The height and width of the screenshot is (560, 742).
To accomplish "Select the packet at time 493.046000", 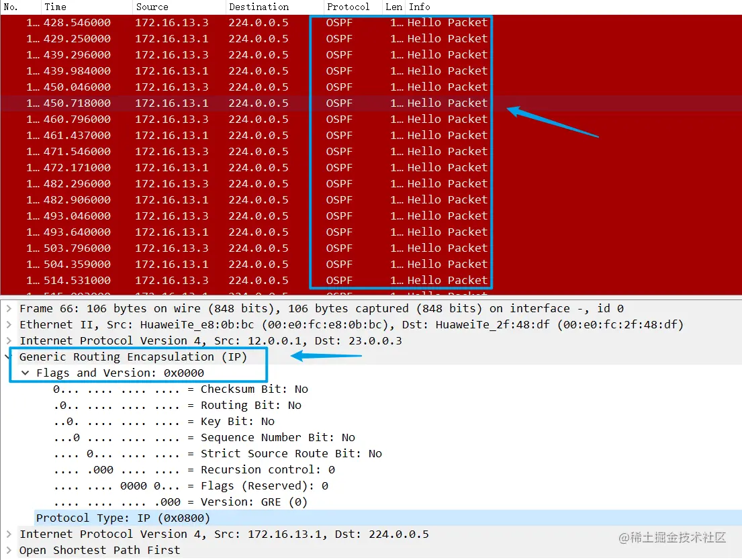I will coord(371,216).
